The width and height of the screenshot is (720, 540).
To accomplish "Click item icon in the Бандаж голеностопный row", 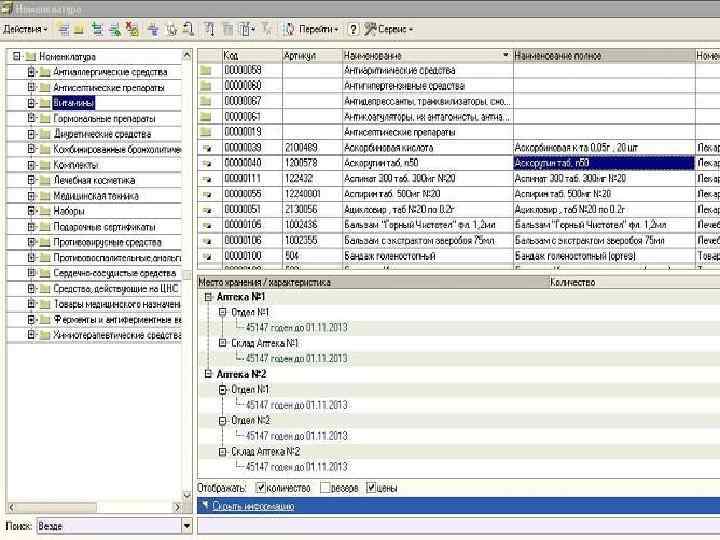I will coord(208,255).
